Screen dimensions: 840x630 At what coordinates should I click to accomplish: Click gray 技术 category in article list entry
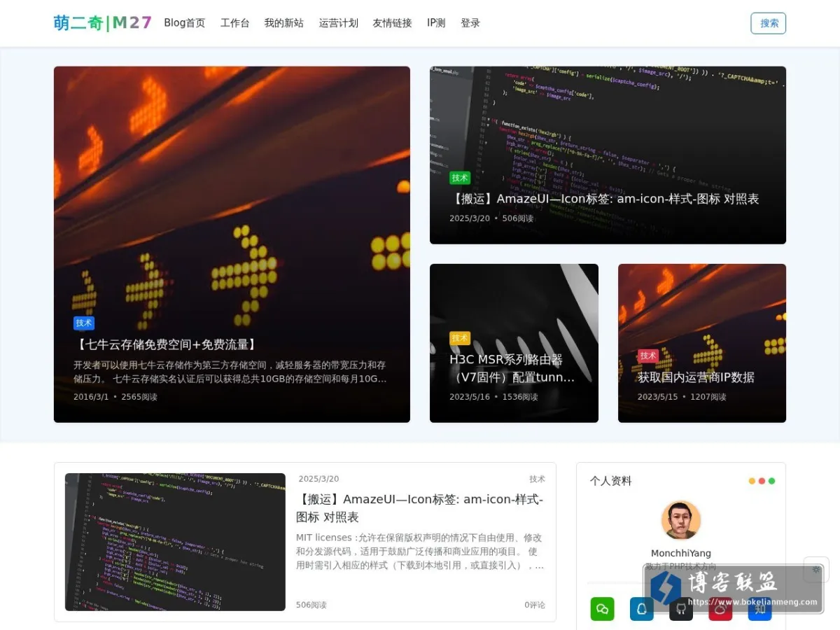point(537,479)
